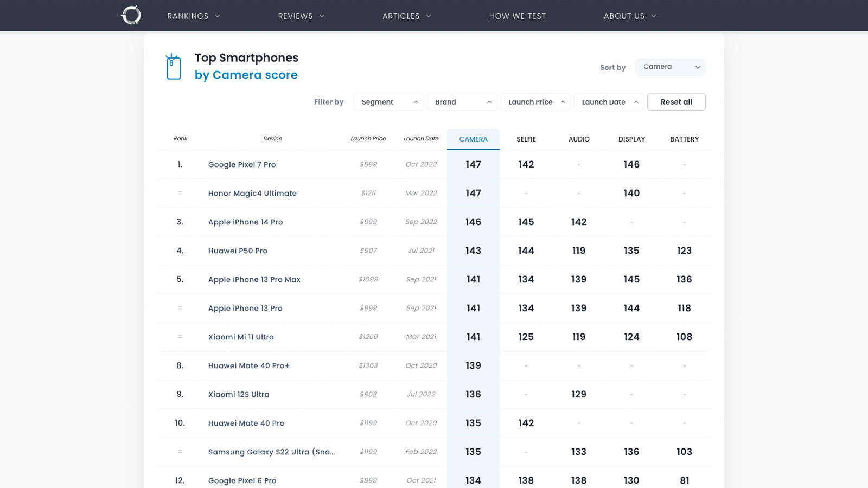Click rank number 8. for Huawei Mate 40 Pro+

pyautogui.click(x=180, y=366)
